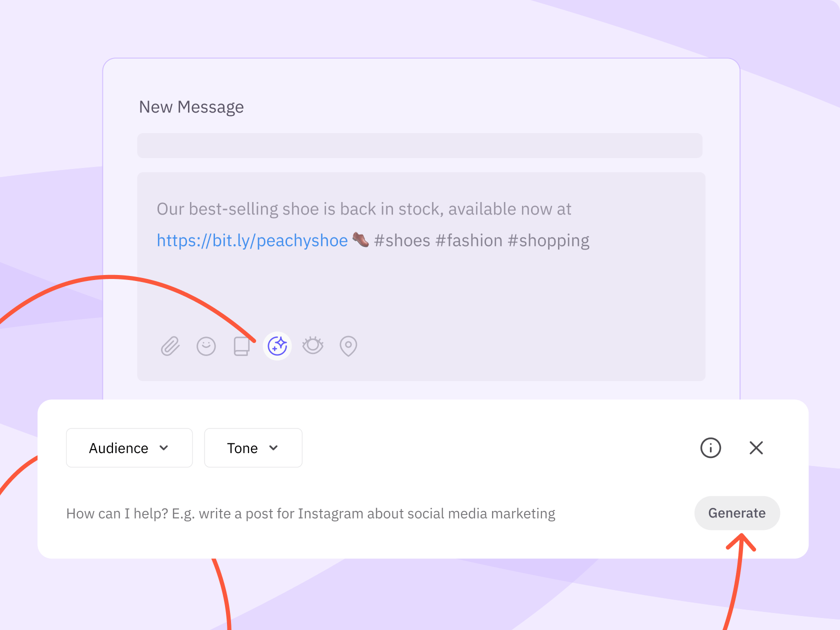Toggle the eye preview icon
Screen dimensions: 840x630
[x=313, y=345]
